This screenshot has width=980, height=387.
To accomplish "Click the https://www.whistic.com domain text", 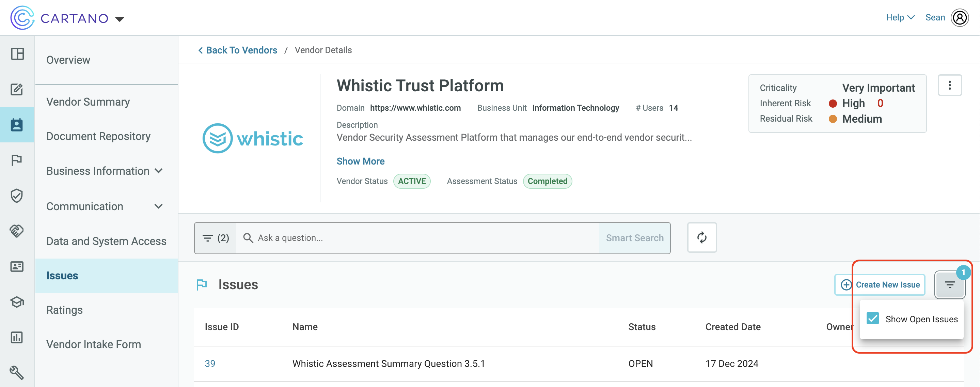I will [x=415, y=108].
